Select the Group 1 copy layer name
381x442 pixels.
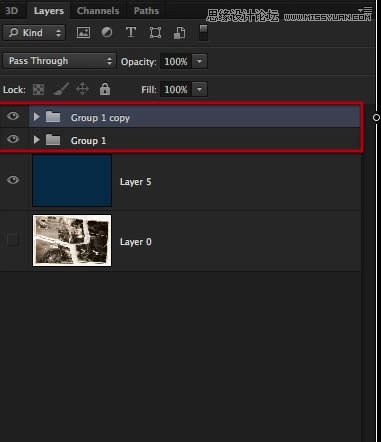(100, 118)
